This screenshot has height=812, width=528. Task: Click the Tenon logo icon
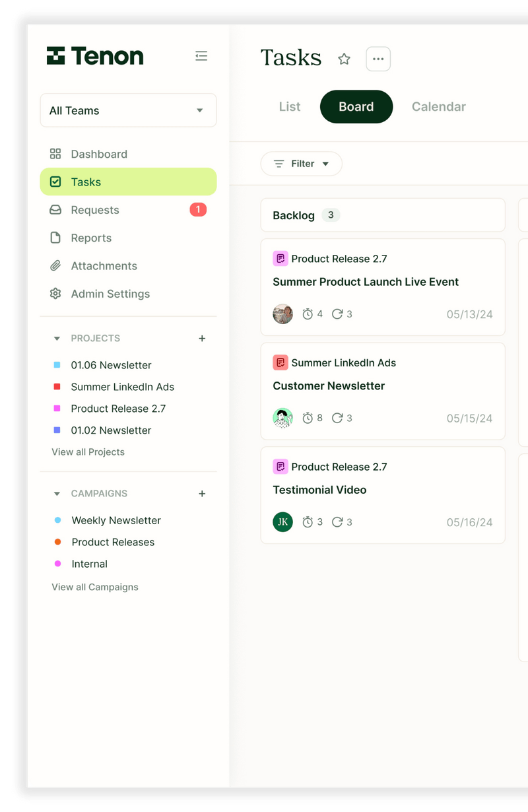(x=56, y=55)
